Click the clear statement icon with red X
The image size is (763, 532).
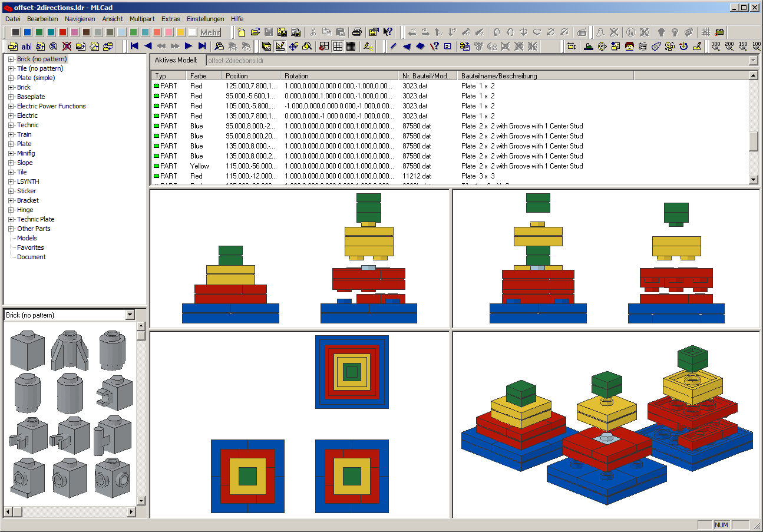coord(67,46)
